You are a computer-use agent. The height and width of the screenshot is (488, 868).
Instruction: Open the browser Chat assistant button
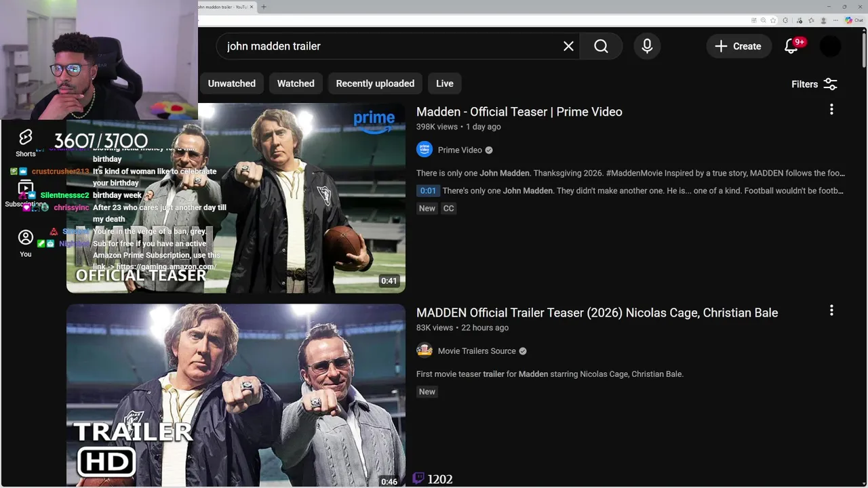(854, 20)
